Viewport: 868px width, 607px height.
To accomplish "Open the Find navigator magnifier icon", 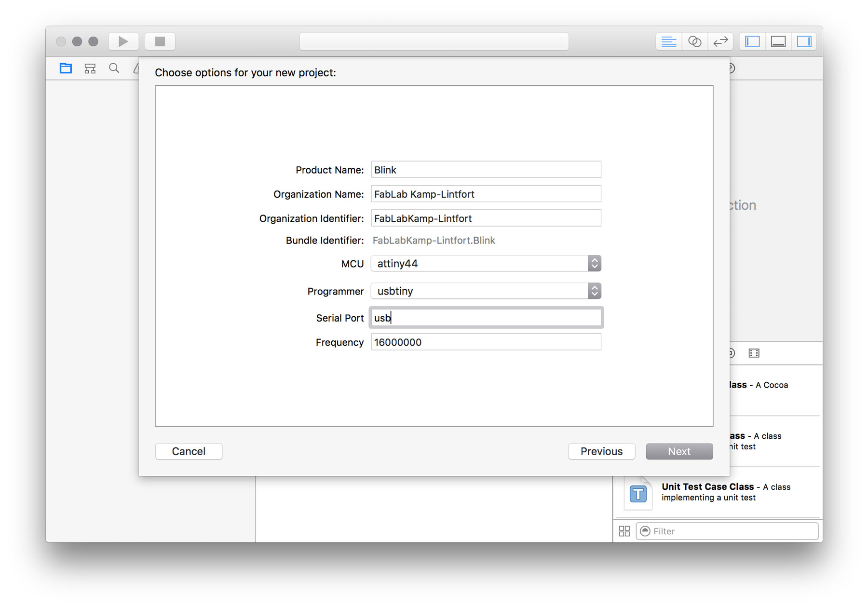I will pos(114,68).
